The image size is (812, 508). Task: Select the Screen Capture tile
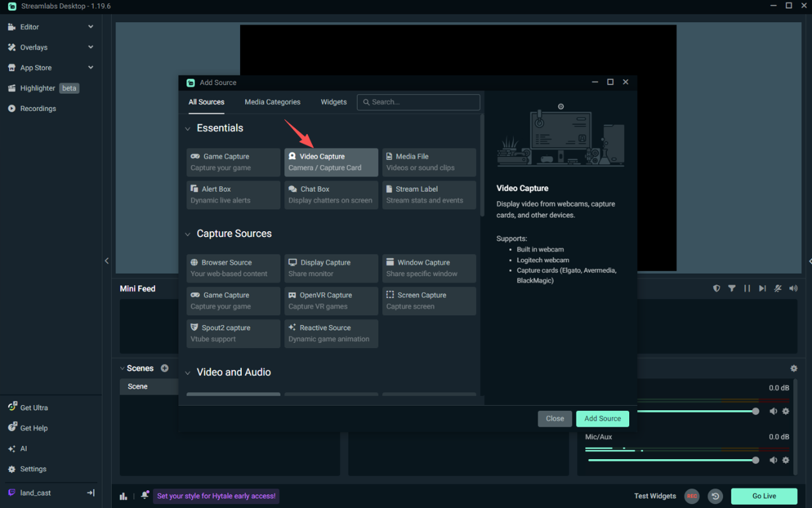click(429, 301)
